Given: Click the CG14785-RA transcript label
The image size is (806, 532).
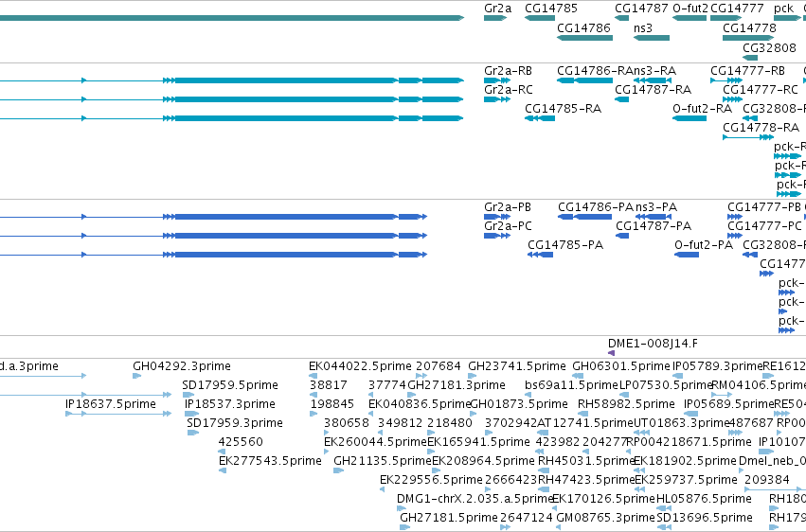Looking at the screenshot, I should [563, 109].
